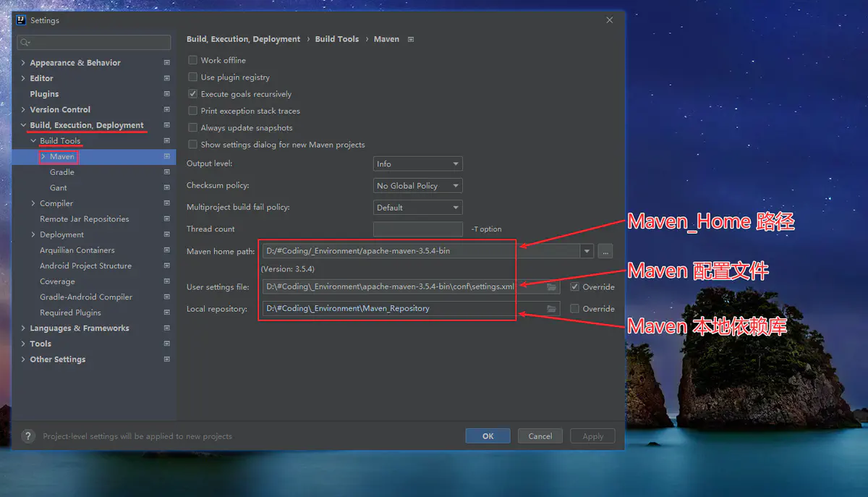This screenshot has width=868, height=497.
Task: Toggle Show settings dialog for new Maven projects
Action: [x=193, y=145]
